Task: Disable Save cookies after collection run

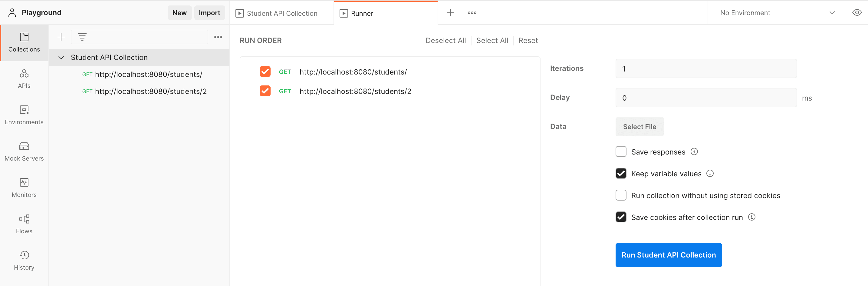Action: [x=621, y=217]
